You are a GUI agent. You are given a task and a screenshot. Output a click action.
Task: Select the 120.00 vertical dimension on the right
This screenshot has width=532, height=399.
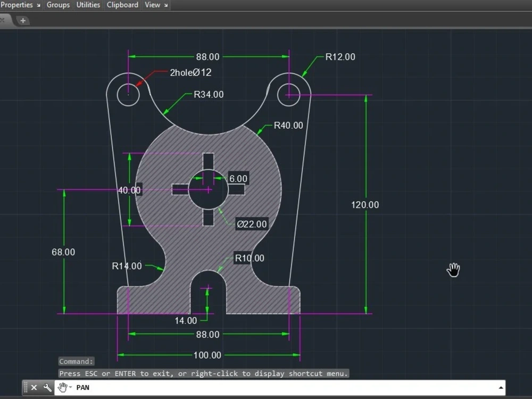pos(365,204)
